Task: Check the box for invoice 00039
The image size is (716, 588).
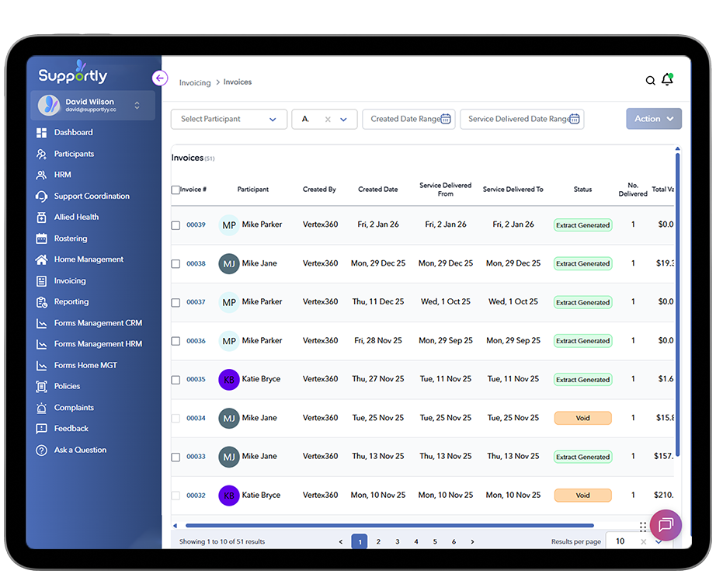Action: click(176, 225)
